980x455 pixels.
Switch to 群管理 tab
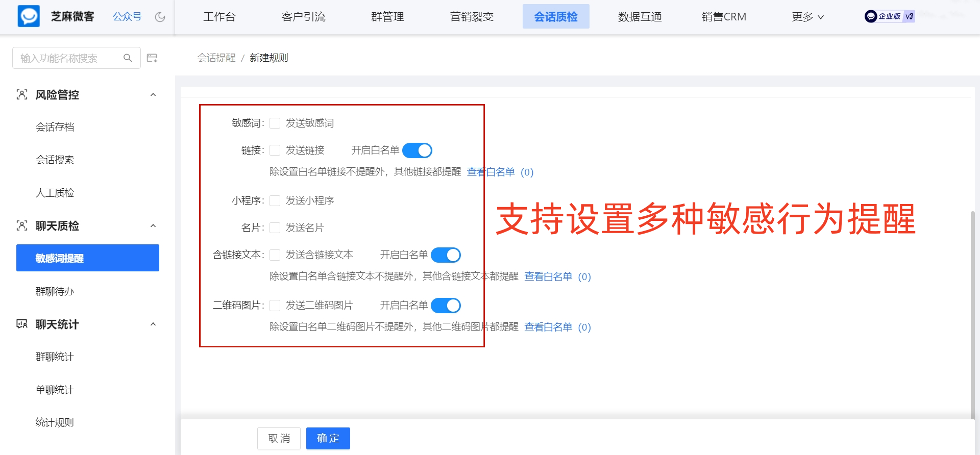[x=387, y=17]
